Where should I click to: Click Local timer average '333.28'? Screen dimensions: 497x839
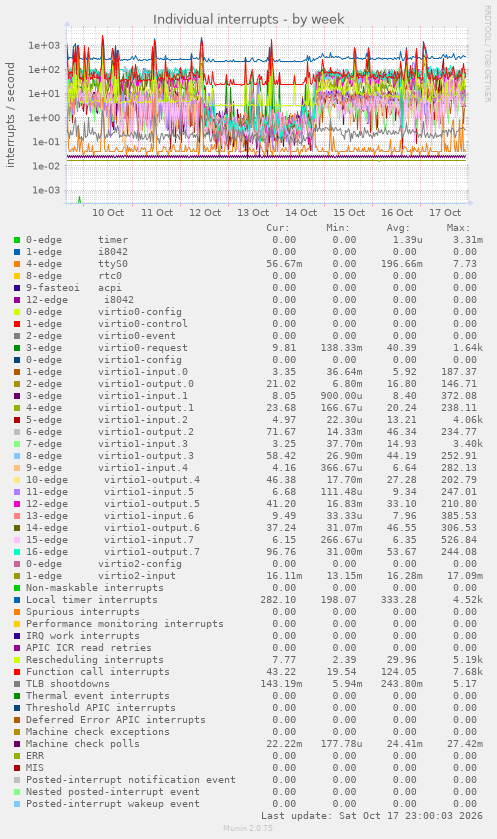click(x=399, y=600)
